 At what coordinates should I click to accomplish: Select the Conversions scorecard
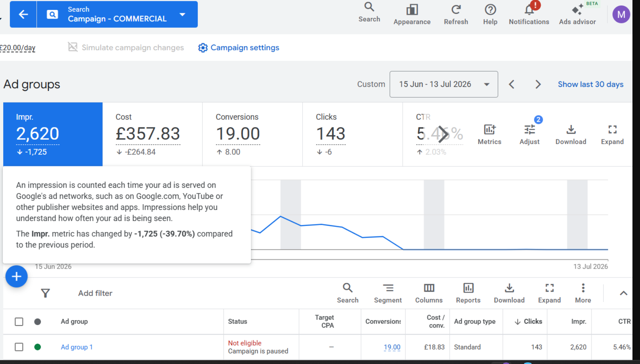253,134
